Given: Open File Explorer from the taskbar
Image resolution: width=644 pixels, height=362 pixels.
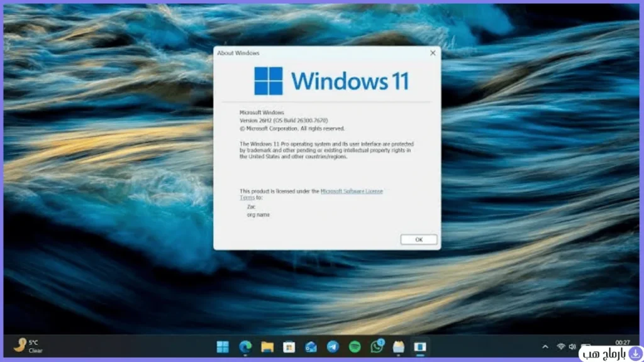Looking at the screenshot, I should (x=267, y=347).
